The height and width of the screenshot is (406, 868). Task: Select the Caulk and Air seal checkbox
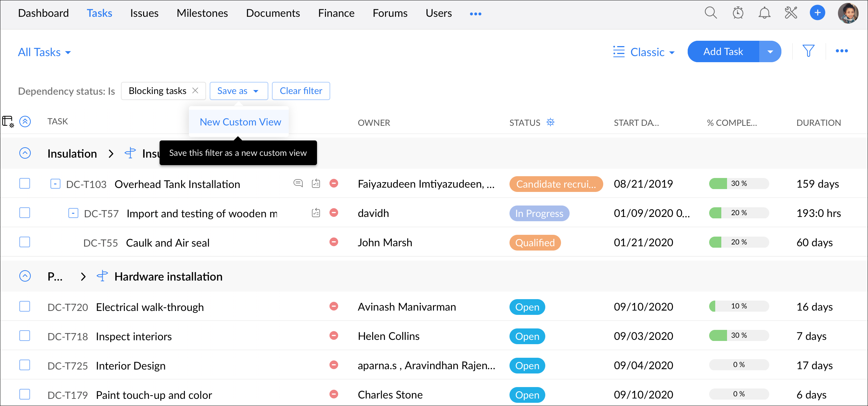click(x=25, y=242)
